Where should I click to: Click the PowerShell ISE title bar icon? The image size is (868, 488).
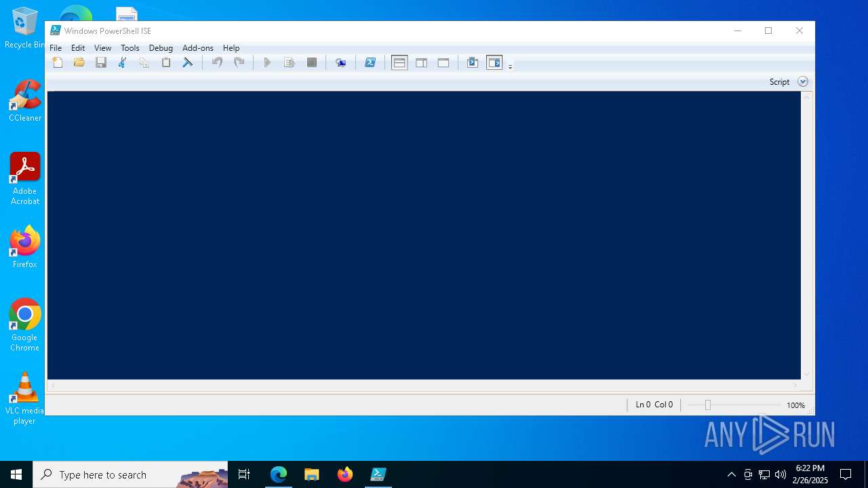click(x=56, y=30)
